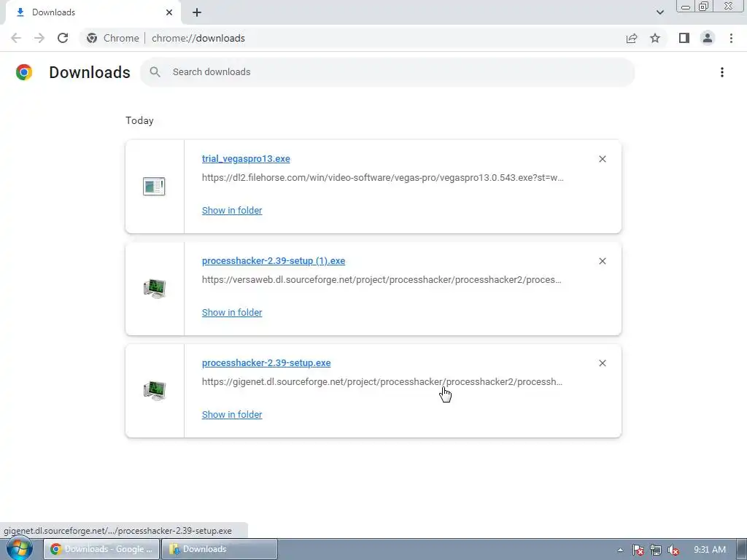This screenshot has height=560, width=747.
Task: Share this page via the share icon
Action: click(632, 38)
